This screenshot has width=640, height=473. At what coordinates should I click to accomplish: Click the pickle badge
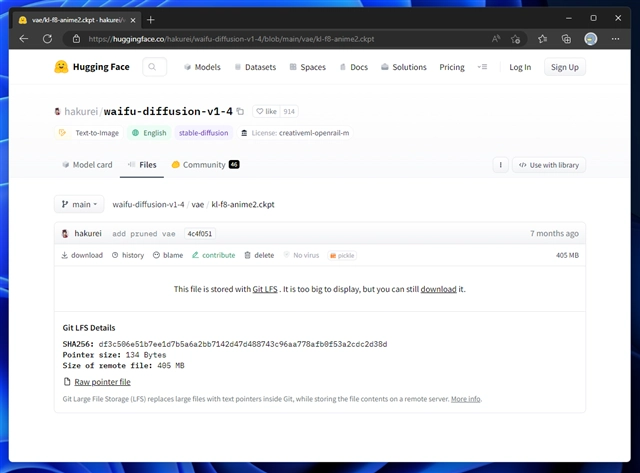click(x=342, y=255)
